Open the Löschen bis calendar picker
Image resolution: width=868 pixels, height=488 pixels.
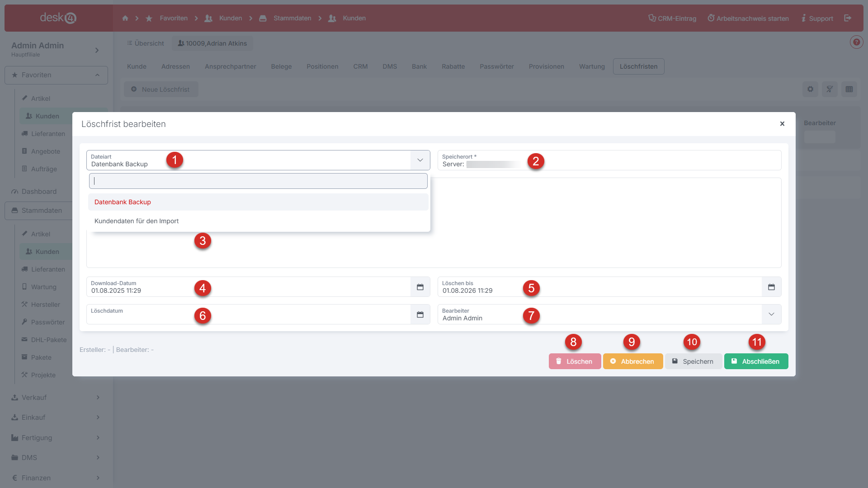click(771, 287)
